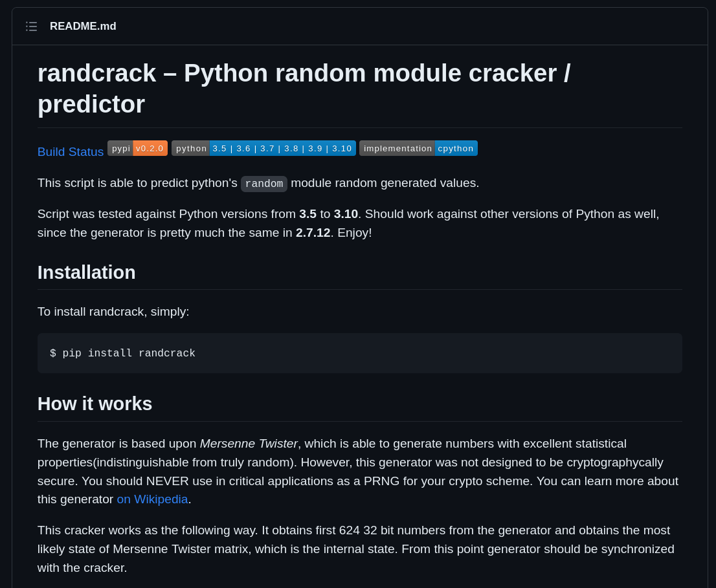Click the pip install randcrack code block
Viewport: 716px width, 588px height.
(359, 353)
